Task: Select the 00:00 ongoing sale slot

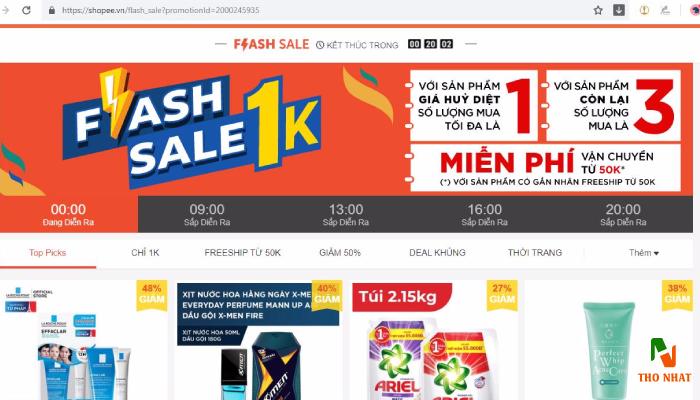Action: coord(68,215)
